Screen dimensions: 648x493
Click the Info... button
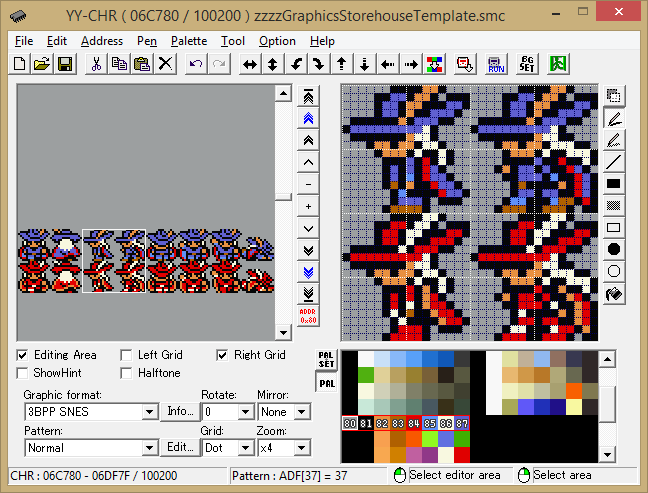coord(180,412)
